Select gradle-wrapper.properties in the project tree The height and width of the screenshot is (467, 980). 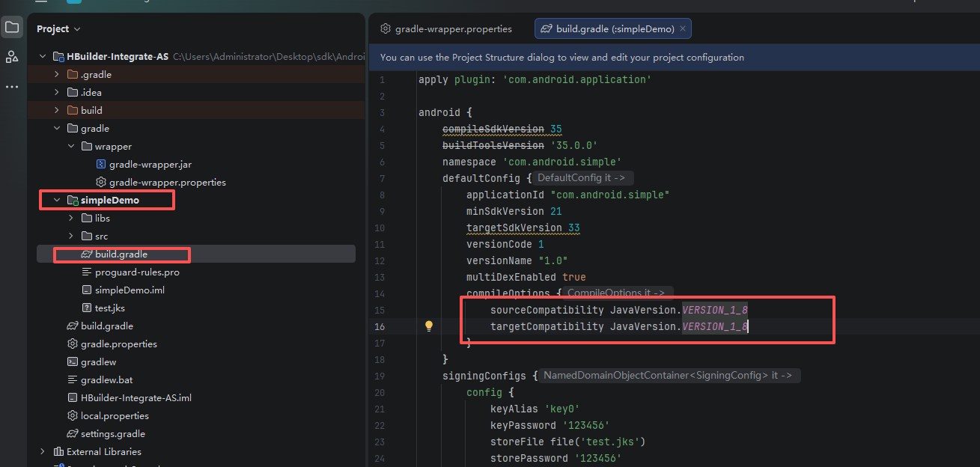167,182
